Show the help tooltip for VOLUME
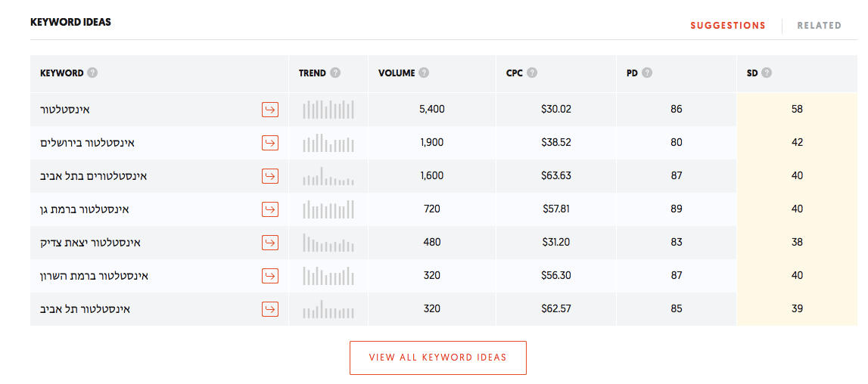Image resolution: width=868 pixels, height=384 pixels. [424, 73]
